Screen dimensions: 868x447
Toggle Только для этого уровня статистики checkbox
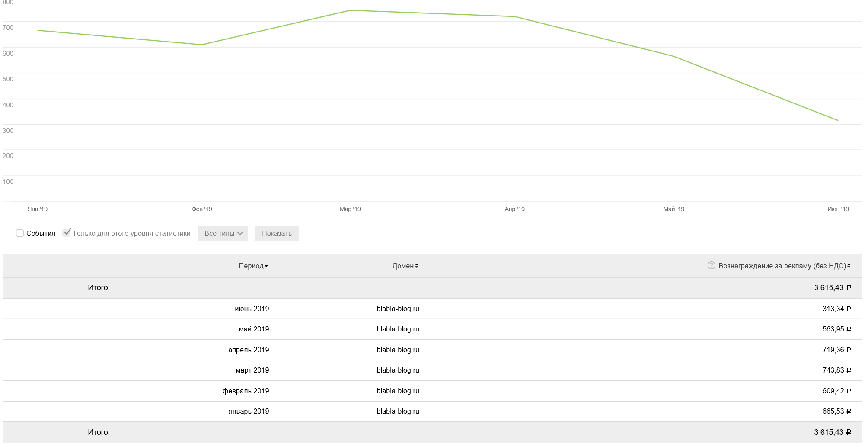tap(67, 233)
